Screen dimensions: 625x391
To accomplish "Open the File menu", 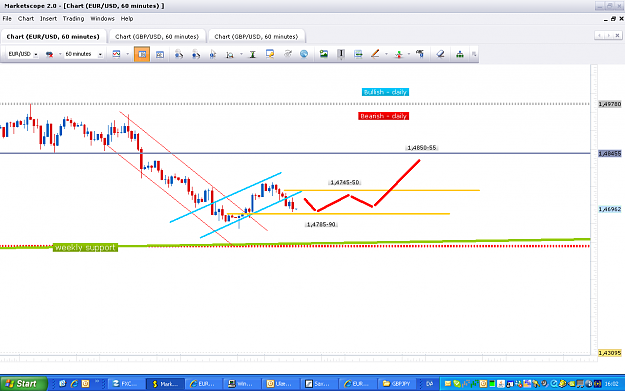I will (7, 19).
